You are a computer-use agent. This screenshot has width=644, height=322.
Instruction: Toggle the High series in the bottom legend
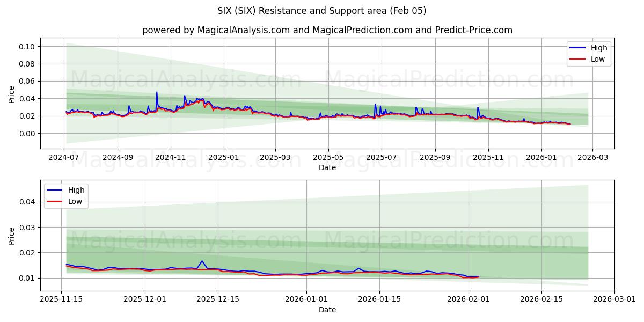75,190
